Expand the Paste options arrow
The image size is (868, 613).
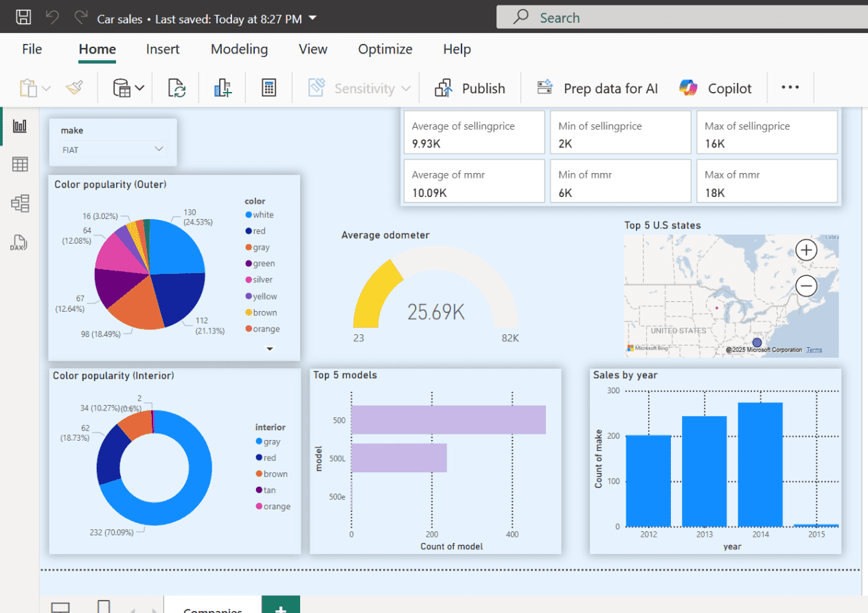[x=47, y=89]
